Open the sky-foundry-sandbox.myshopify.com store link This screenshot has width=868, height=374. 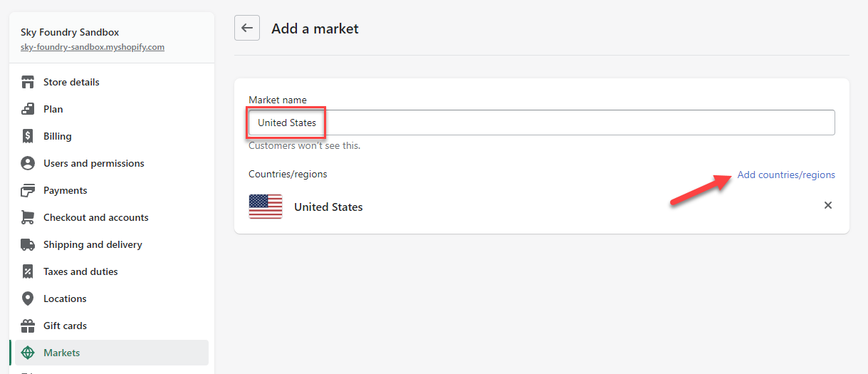[x=93, y=47]
